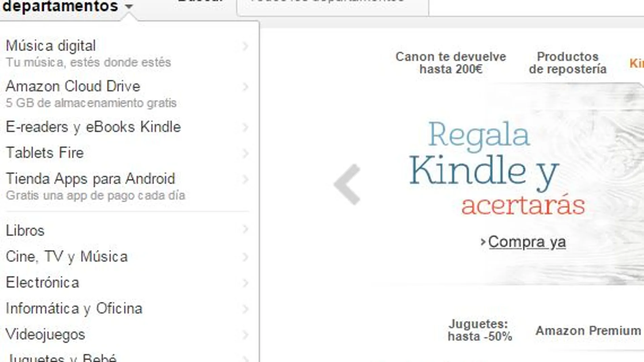Image resolution: width=644 pixels, height=362 pixels.
Task: Open Canon te devuelve hasta 200€ promo
Action: 451,63
